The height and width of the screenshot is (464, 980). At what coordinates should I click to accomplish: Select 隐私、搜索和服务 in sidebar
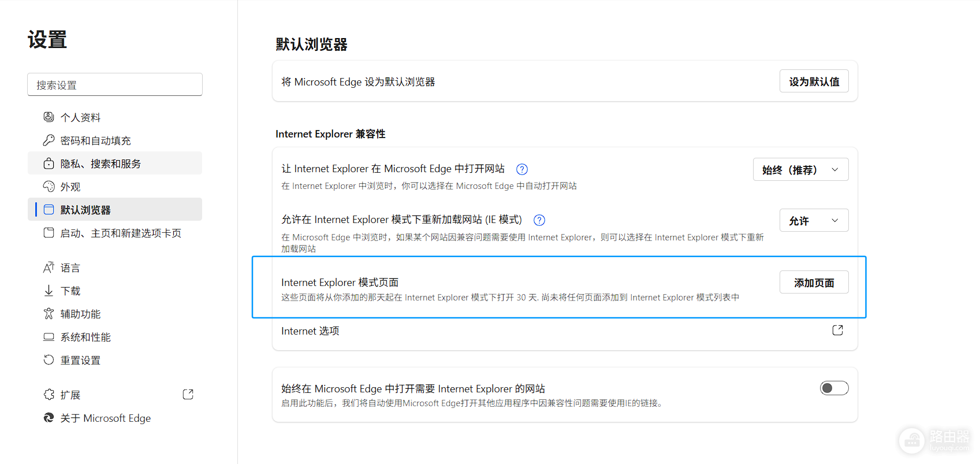(115, 164)
